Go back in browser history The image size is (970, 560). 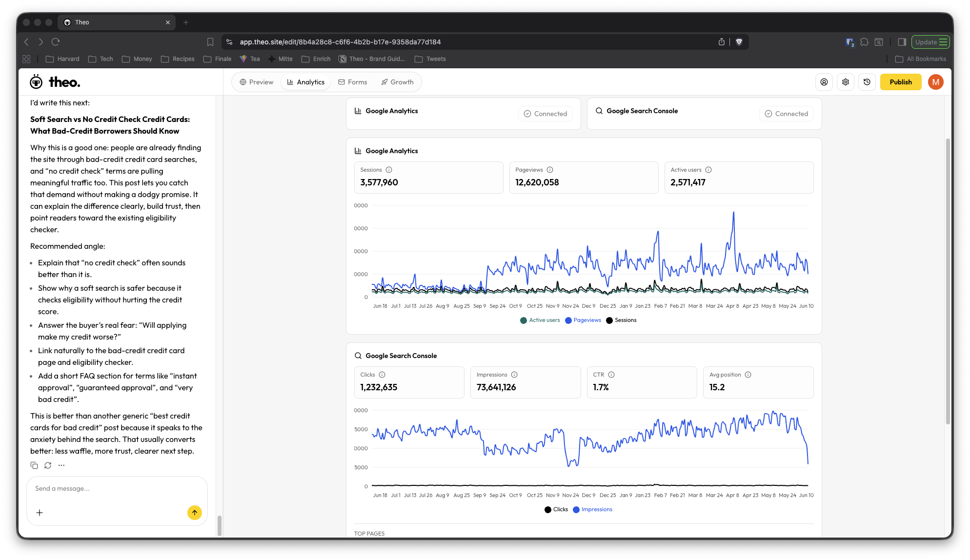[x=27, y=42]
